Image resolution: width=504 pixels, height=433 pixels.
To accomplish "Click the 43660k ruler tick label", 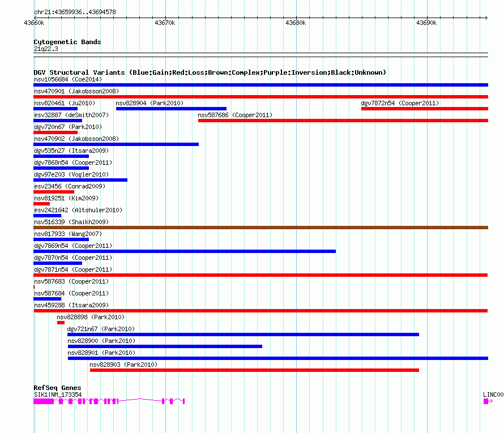I will (34, 23).
